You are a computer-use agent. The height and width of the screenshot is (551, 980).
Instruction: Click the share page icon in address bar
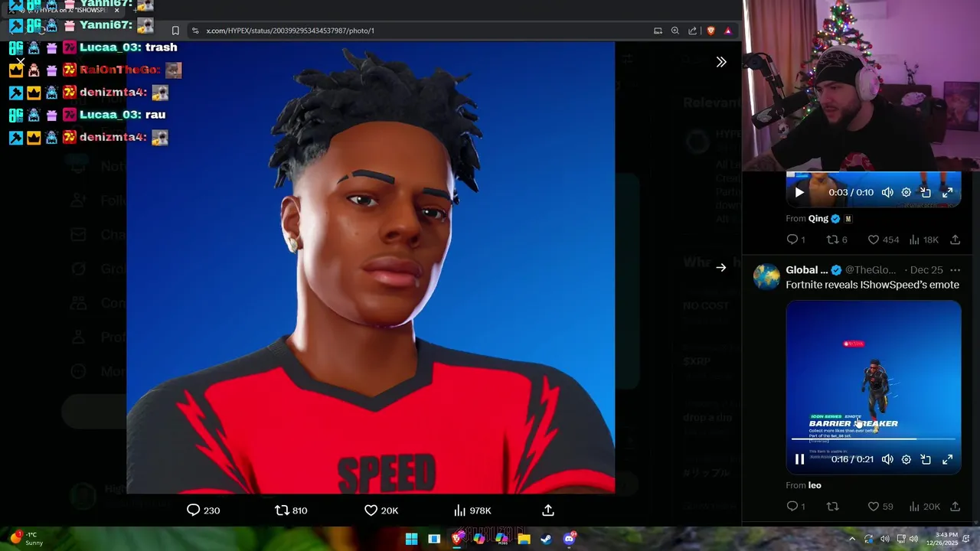693,31
